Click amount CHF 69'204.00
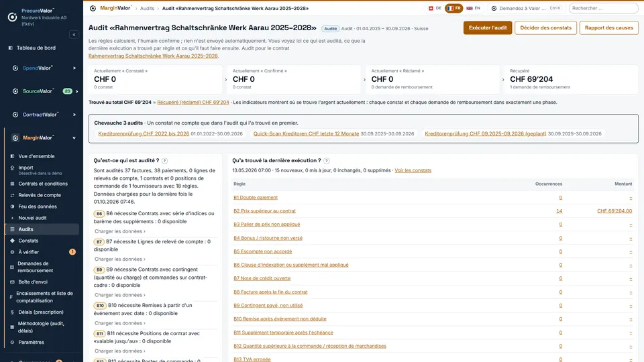The height and width of the screenshot is (362, 644). click(614, 211)
